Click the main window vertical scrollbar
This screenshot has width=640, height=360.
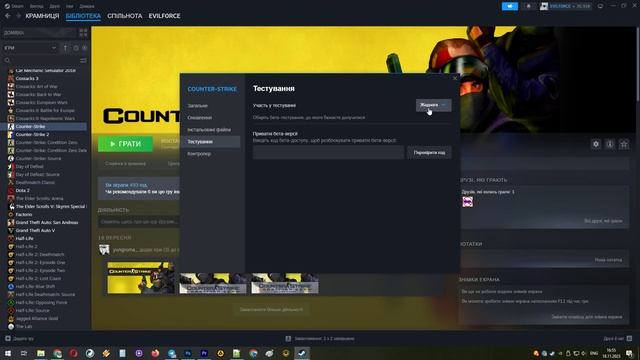[x=638, y=64]
